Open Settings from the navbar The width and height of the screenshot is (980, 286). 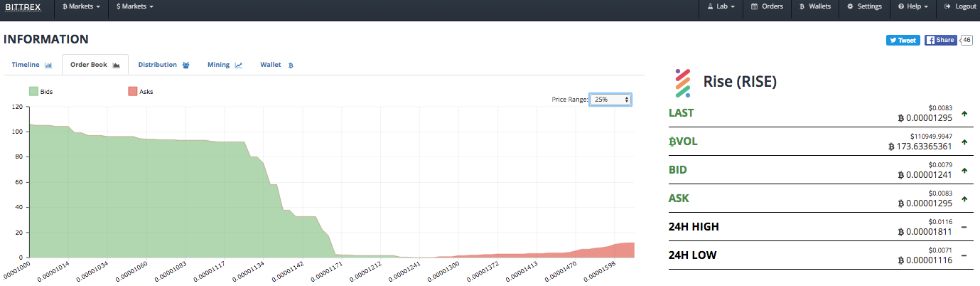[864, 6]
